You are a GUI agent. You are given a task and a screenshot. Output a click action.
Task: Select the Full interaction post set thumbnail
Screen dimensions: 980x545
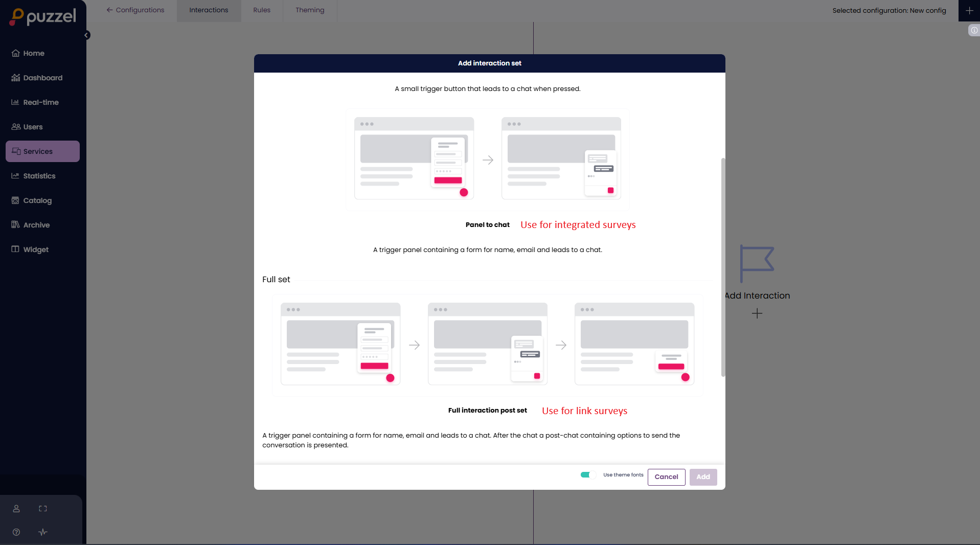click(x=487, y=345)
